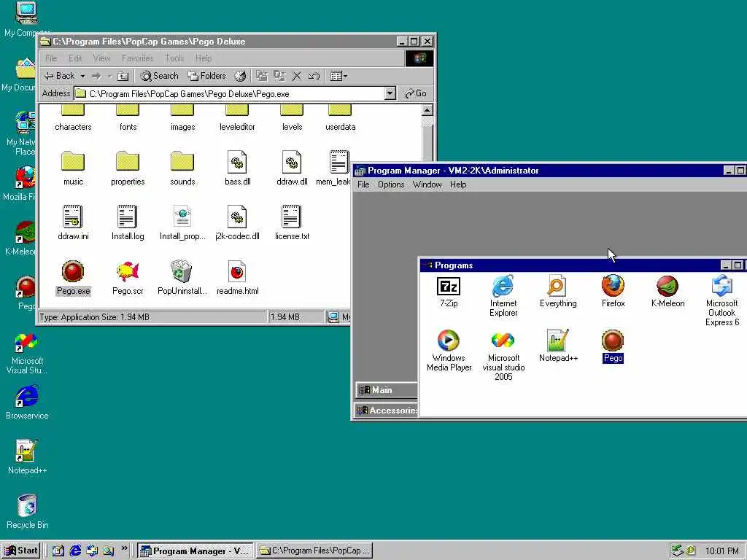Click the Move To toolbar icon
The width and height of the screenshot is (747, 560).
(x=262, y=76)
